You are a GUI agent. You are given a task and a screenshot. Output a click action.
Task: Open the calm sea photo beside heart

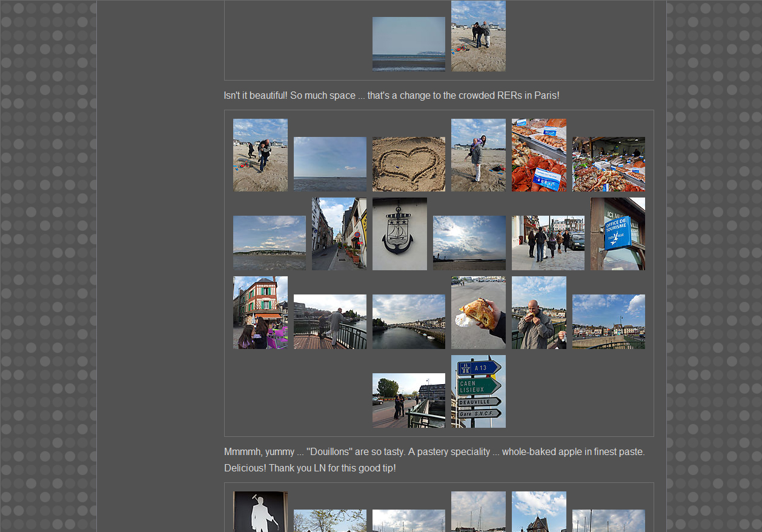[x=330, y=164]
